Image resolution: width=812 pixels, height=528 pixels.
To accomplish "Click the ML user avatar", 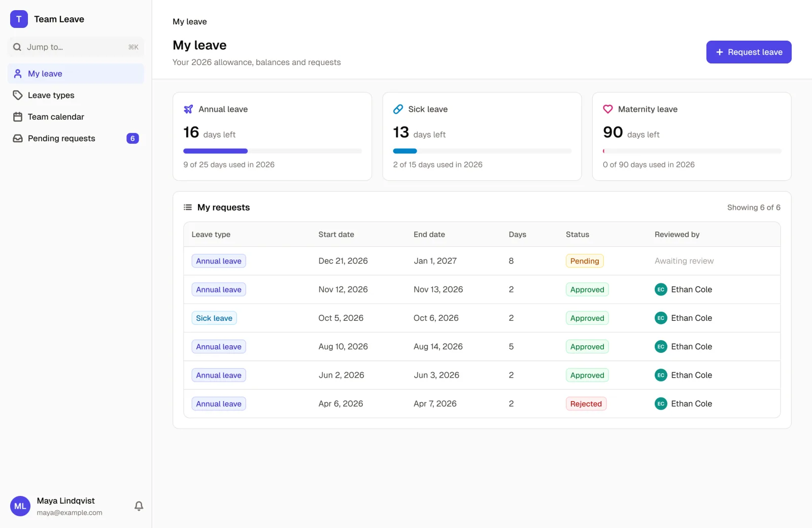I will coord(20,506).
